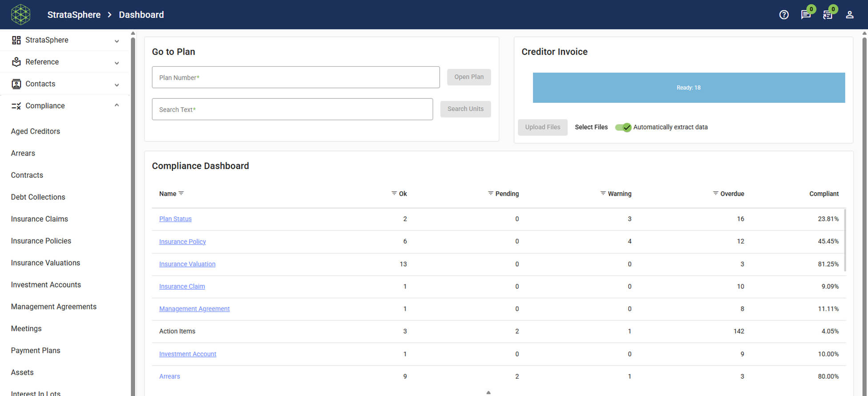This screenshot has width=868, height=396.
Task: Open the user profile icon
Action: coord(849,15)
